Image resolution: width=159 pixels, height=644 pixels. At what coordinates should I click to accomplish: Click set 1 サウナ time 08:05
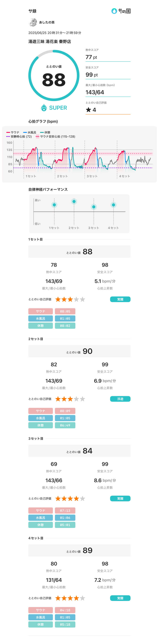tap(65, 311)
